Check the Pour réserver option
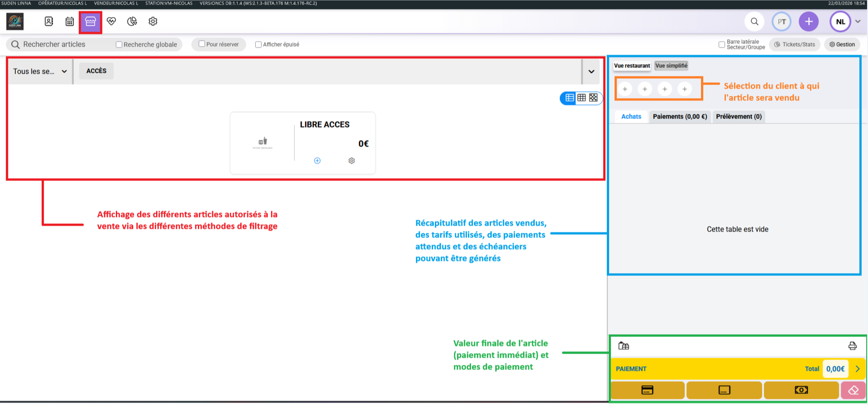This screenshot has height=405, width=868. click(x=202, y=44)
